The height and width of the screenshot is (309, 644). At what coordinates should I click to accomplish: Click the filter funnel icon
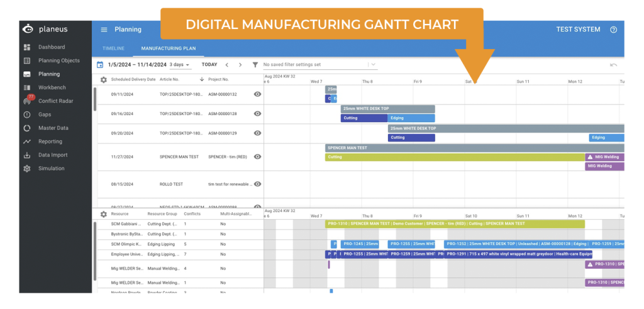point(255,65)
